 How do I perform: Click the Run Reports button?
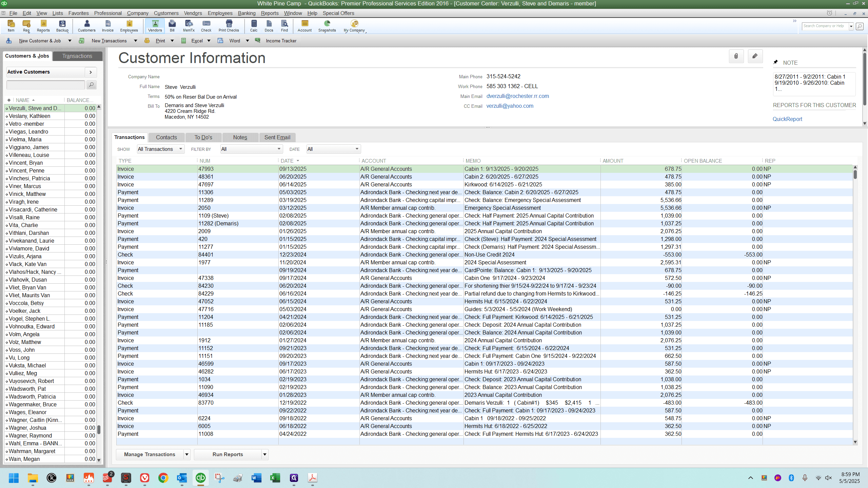228,454
